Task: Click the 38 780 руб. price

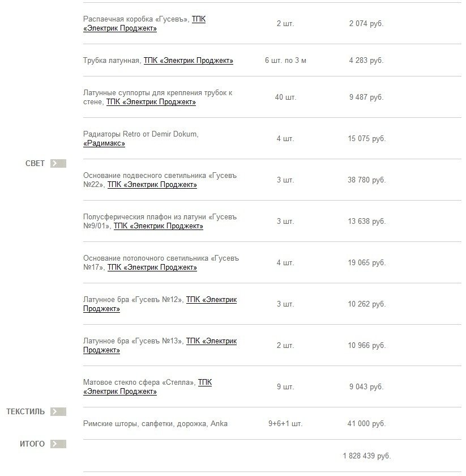Action: coord(366,180)
